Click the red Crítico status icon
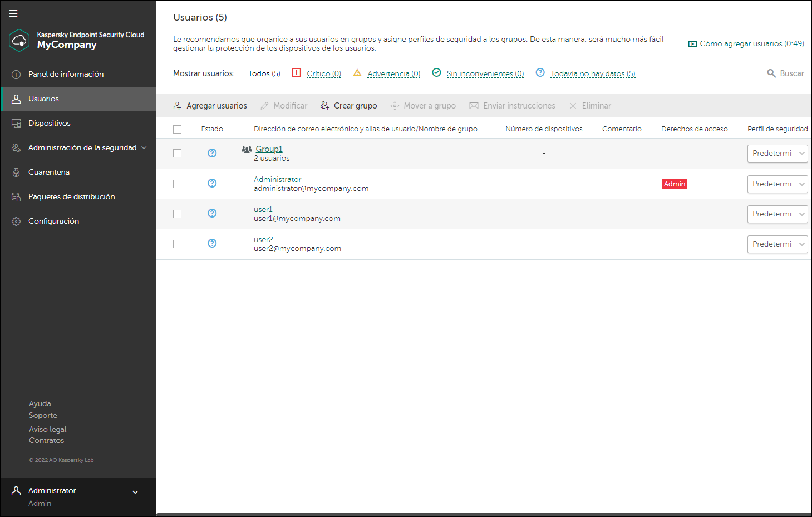Screen dimensions: 812x517 [x=297, y=73]
